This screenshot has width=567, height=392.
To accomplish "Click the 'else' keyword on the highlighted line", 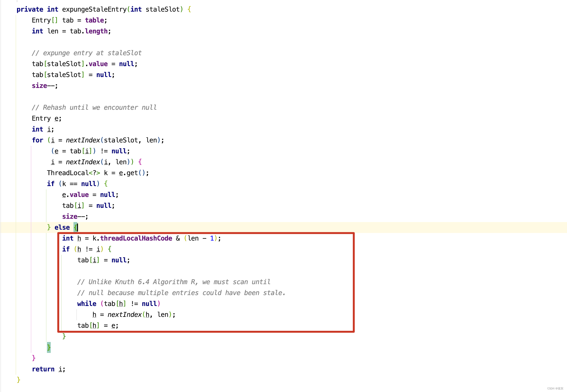I will coord(62,228).
